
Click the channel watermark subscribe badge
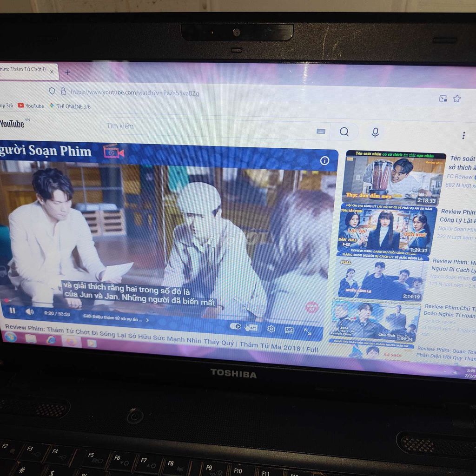[x=311, y=307]
